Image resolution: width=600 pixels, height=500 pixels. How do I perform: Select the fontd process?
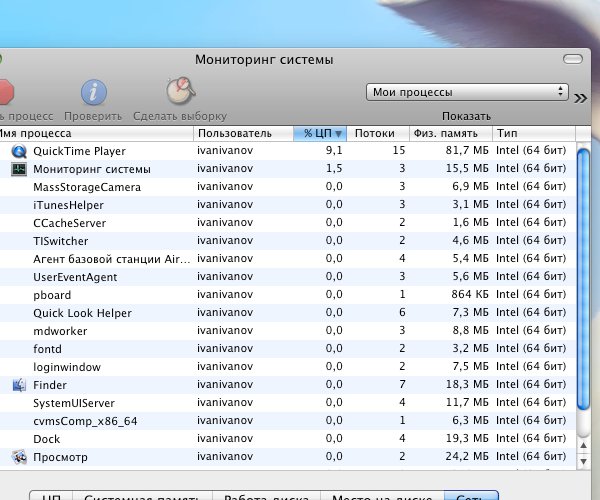pyautogui.click(x=47, y=349)
